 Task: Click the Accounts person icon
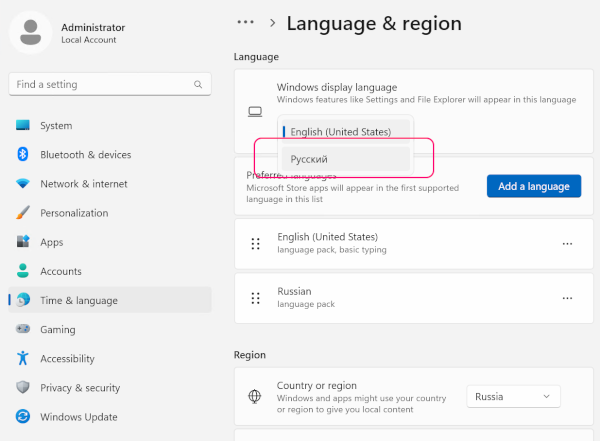click(23, 271)
